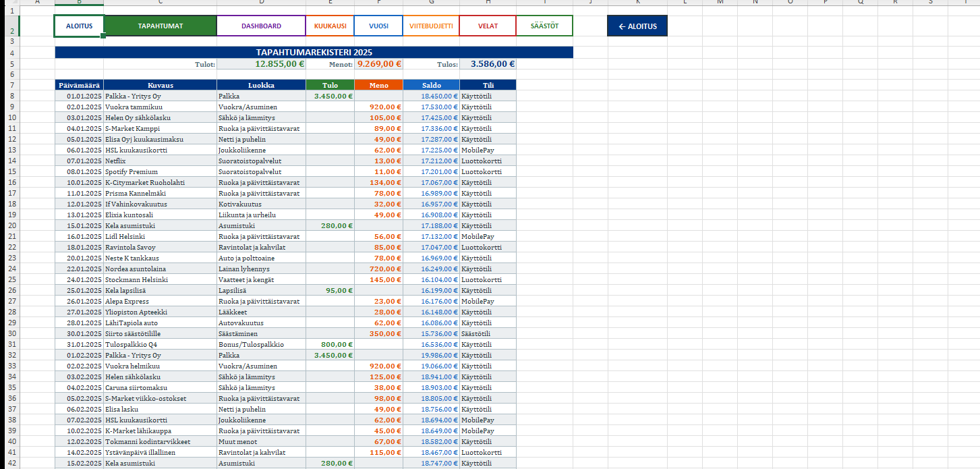Click the green Tulo header cell
The width and height of the screenshot is (980, 469).
(x=330, y=85)
